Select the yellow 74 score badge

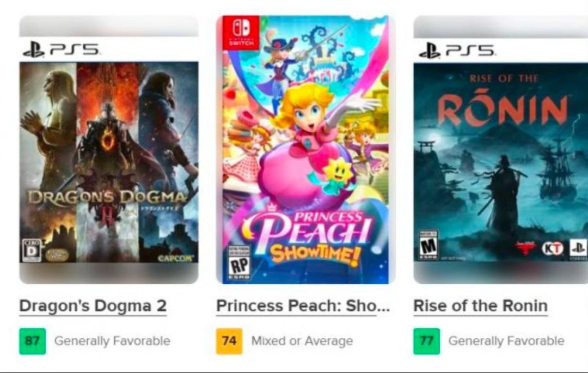[229, 341]
